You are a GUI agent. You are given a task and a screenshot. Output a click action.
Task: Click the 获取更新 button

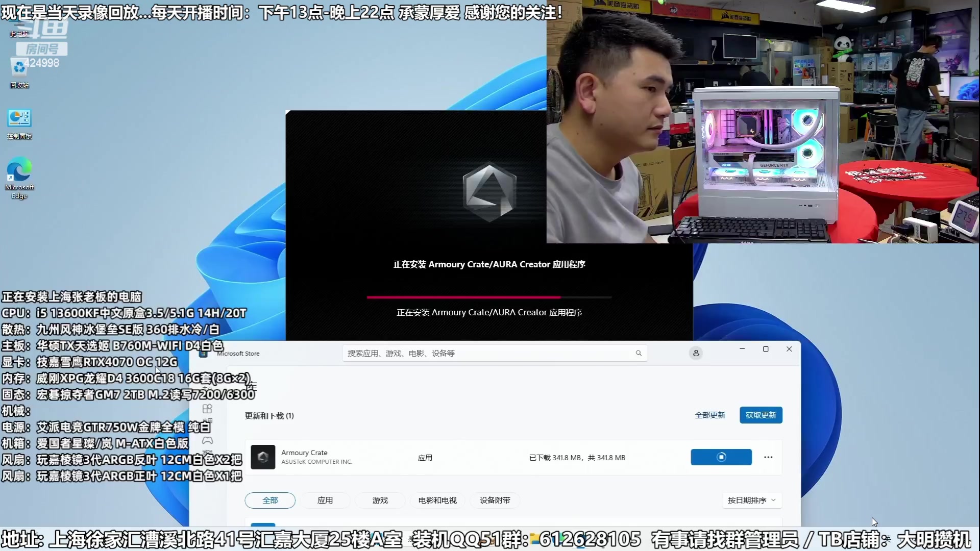click(x=761, y=415)
